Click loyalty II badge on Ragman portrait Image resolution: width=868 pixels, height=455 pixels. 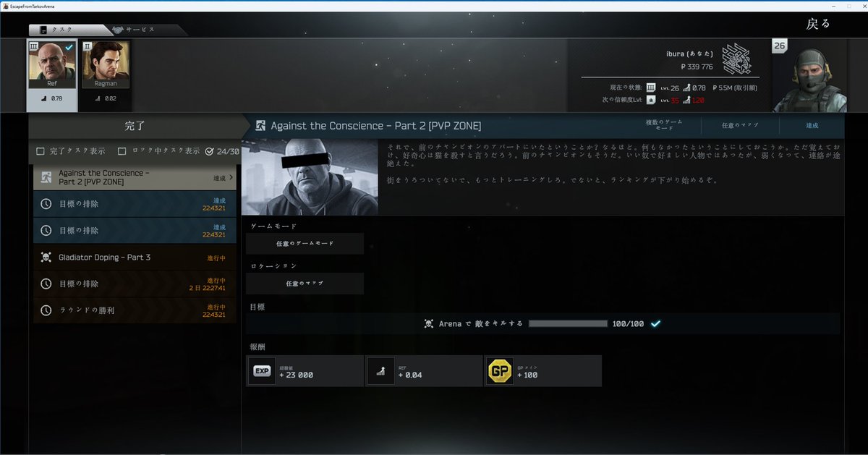click(x=88, y=46)
